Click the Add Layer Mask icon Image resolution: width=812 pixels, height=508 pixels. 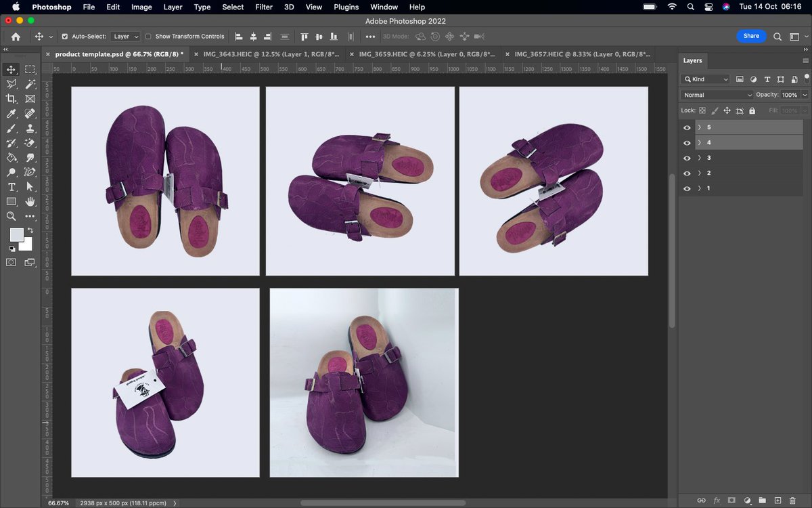coord(731,501)
